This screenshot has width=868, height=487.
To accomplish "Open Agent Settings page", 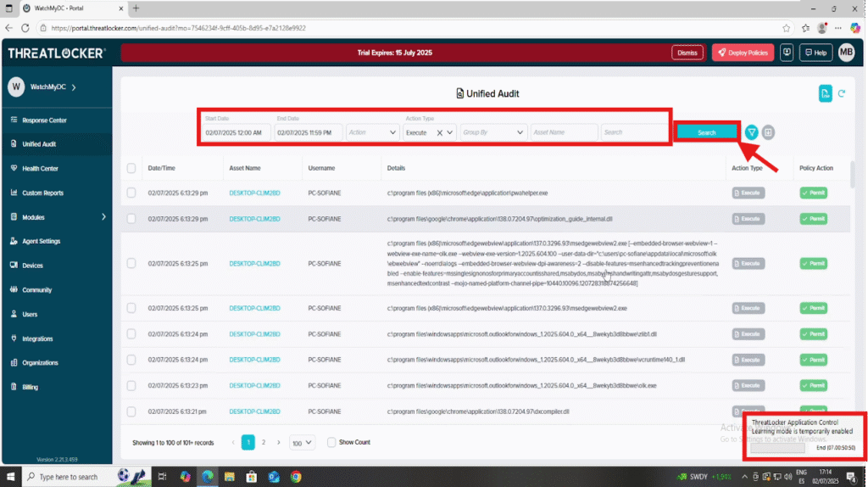I will pyautogui.click(x=41, y=242).
